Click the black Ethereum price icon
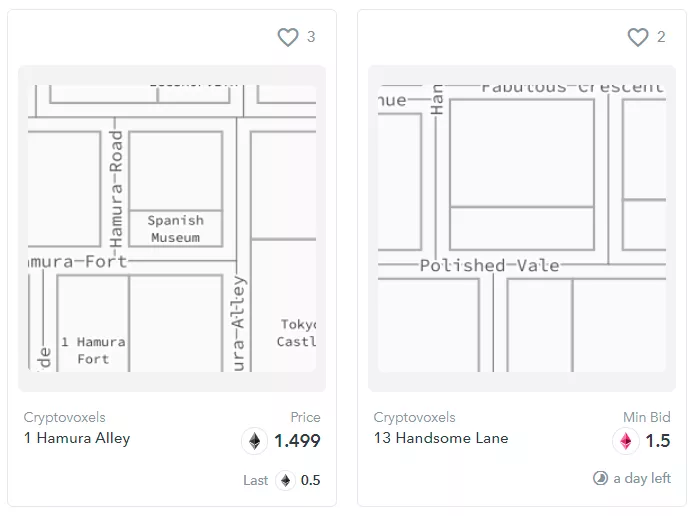This screenshot has width=696, height=516. pyautogui.click(x=255, y=441)
